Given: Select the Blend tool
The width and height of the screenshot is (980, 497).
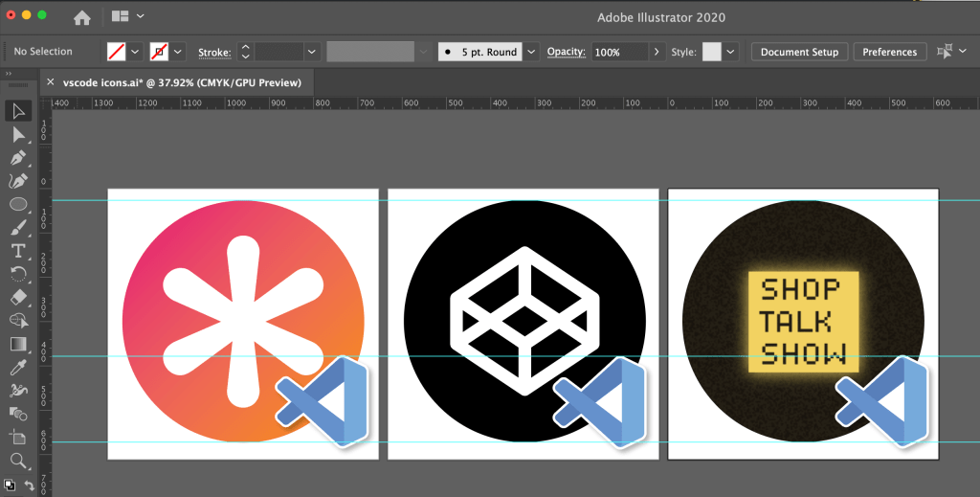Looking at the screenshot, I should (x=18, y=414).
